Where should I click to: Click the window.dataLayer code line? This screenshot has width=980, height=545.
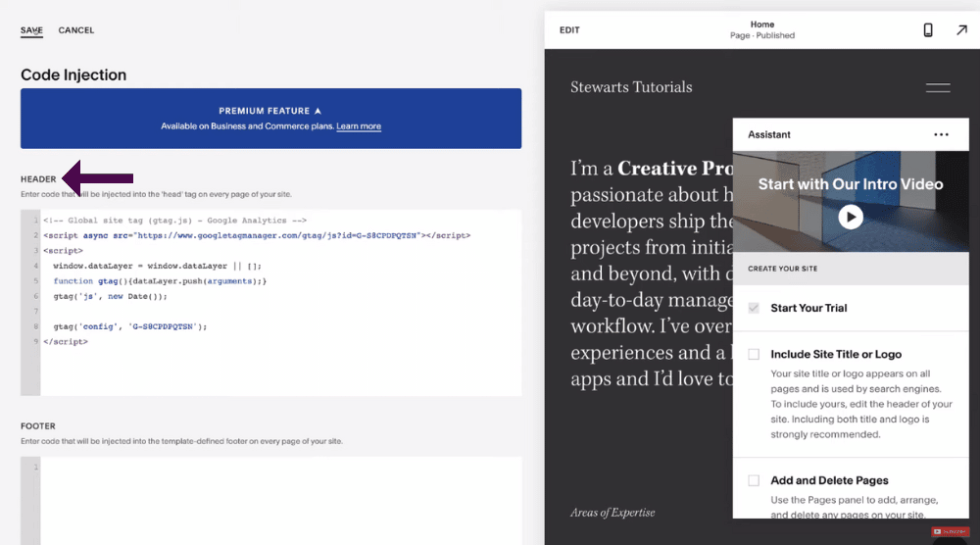pyautogui.click(x=158, y=266)
